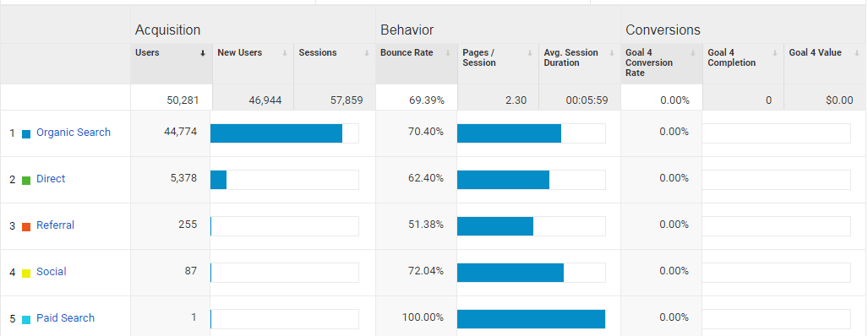Click the blue Organic Search color swatch
Screen dimensions: 868x336
(x=26, y=133)
